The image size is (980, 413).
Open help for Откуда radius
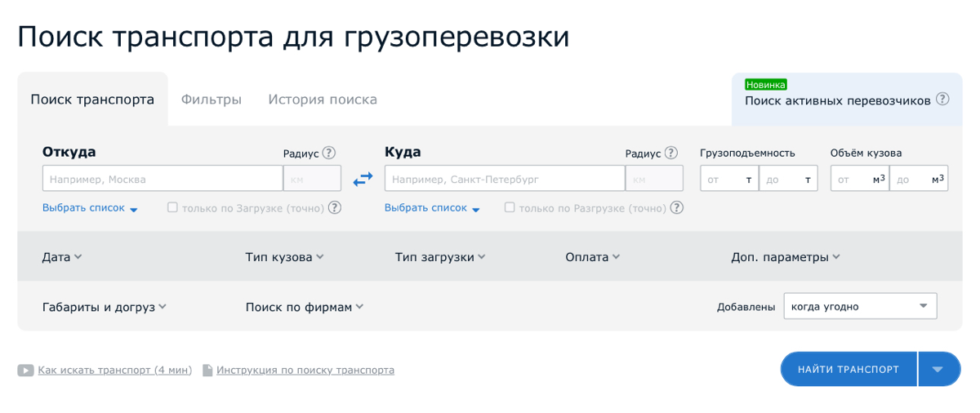(x=329, y=153)
